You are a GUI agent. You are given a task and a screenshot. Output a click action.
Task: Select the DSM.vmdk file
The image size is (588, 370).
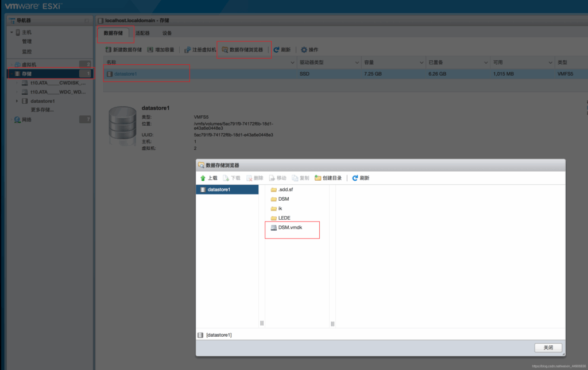tap(289, 228)
